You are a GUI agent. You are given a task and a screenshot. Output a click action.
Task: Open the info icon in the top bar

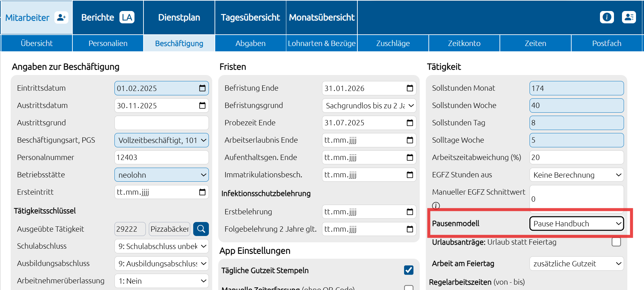[607, 17]
